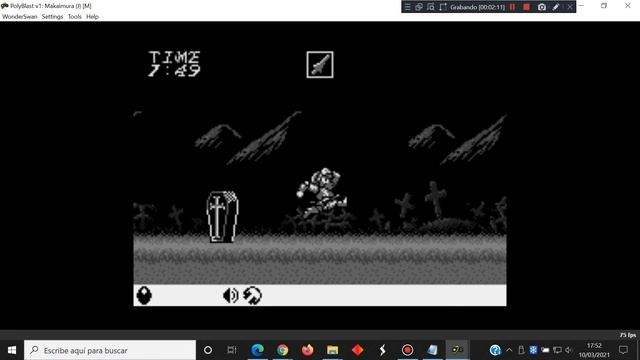Stop the screen recording

point(527,7)
